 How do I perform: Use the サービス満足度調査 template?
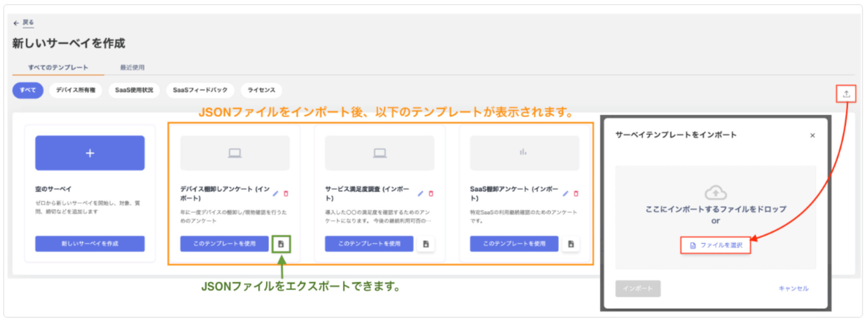tap(369, 244)
